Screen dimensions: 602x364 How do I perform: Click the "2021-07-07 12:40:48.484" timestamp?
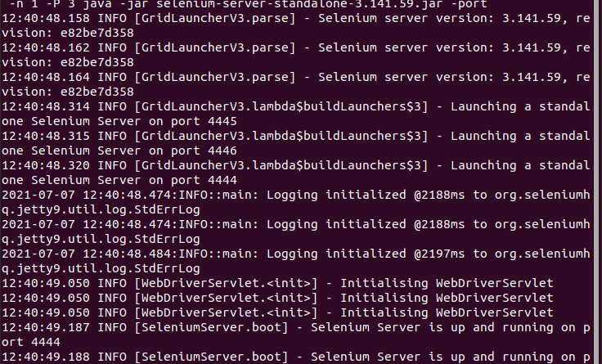[x=89, y=254]
